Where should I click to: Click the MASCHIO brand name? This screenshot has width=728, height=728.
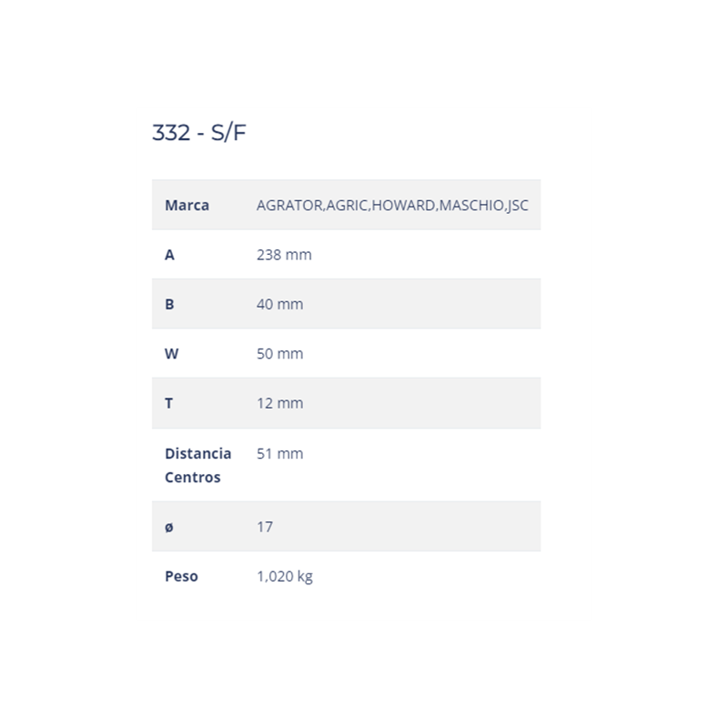click(x=471, y=205)
